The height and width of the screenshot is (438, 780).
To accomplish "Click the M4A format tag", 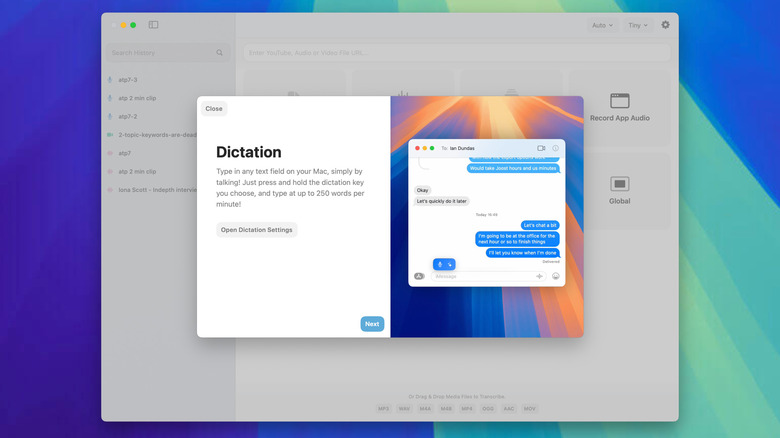I will point(425,409).
